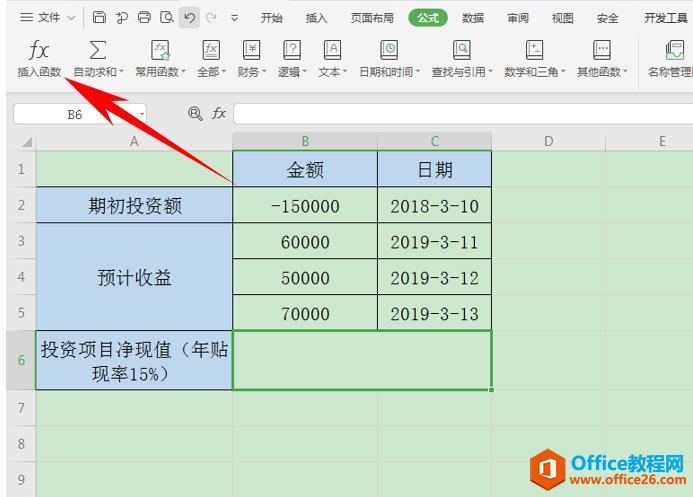Select the 金额 header cell
The width and height of the screenshot is (693, 497).
pyautogui.click(x=305, y=169)
